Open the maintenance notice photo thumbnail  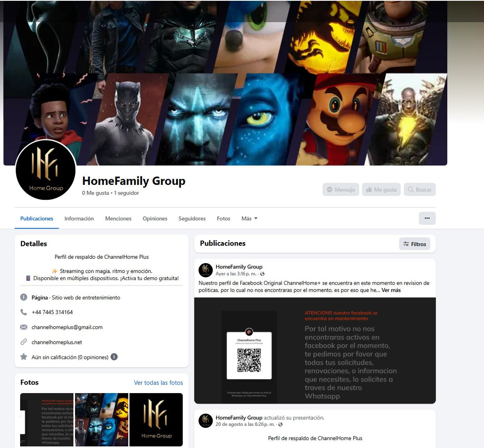tap(47, 420)
